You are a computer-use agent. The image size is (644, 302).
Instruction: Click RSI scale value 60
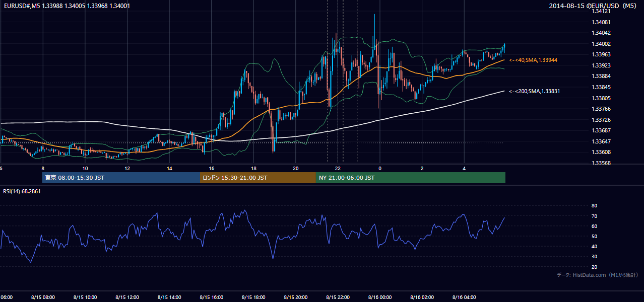coord(594,226)
